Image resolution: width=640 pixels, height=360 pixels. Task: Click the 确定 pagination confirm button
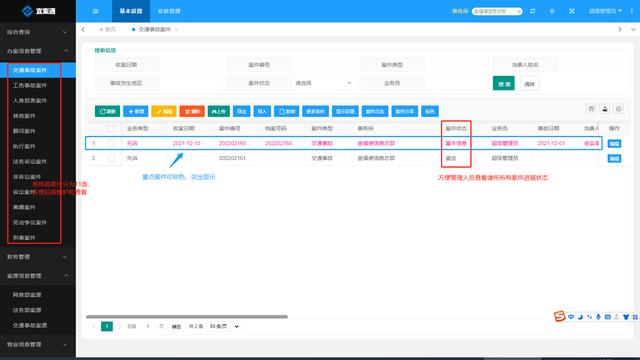click(x=176, y=327)
